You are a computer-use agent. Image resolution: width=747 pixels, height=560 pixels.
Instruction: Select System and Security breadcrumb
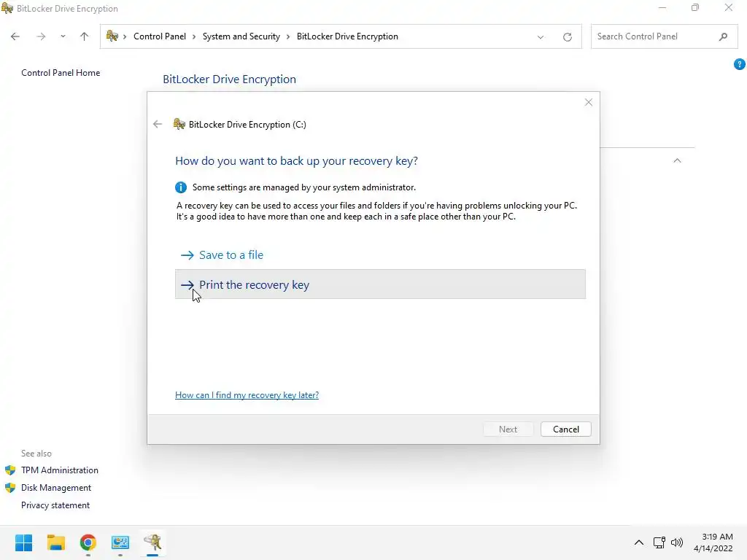[x=241, y=36]
